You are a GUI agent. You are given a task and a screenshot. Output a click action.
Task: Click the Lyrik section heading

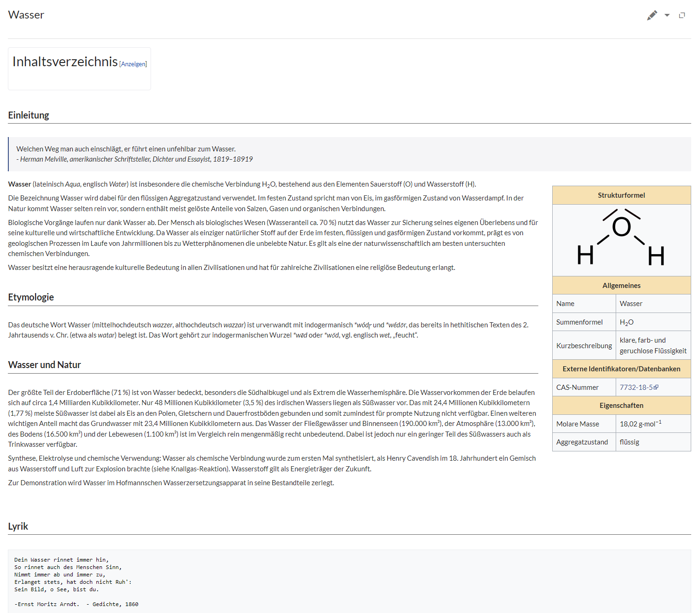[x=18, y=526]
